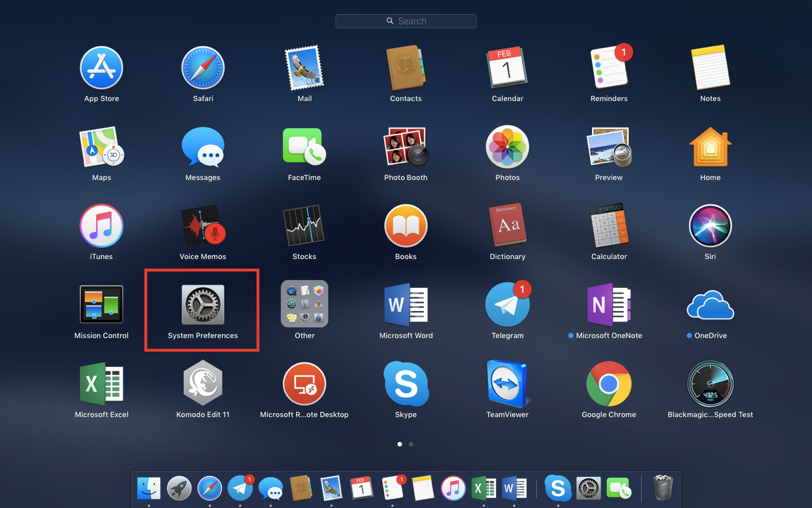Open Telegram from the Dock
The width and height of the screenshot is (812, 508).
pyautogui.click(x=241, y=488)
